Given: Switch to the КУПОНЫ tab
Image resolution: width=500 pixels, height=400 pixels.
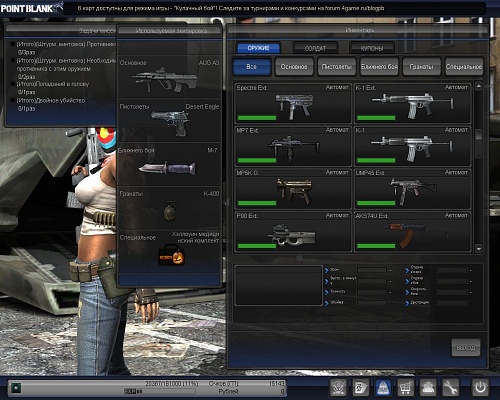Looking at the screenshot, I should coord(372,48).
